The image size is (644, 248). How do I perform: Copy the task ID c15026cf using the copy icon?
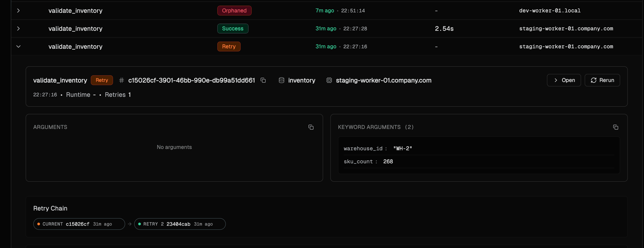(263, 80)
